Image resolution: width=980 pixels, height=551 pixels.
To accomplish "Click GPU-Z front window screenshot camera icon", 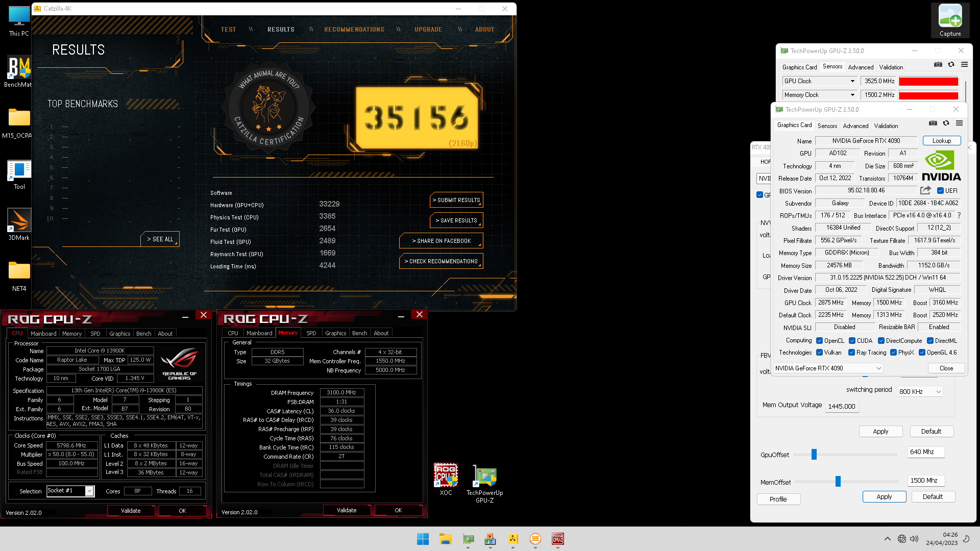I will [933, 123].
